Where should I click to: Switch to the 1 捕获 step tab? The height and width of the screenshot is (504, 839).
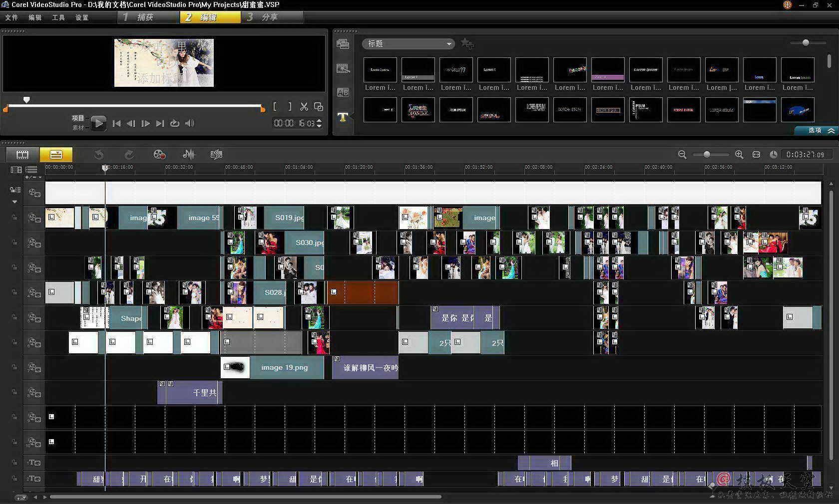pyautogui.click(x=148, y=17)
